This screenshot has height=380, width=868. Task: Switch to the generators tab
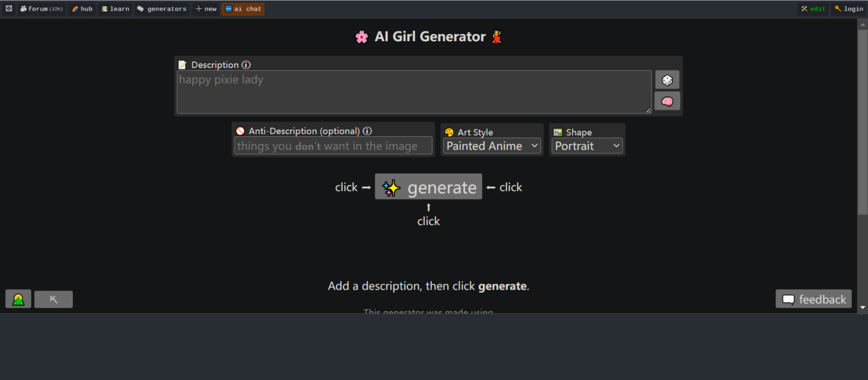(162, 9)
